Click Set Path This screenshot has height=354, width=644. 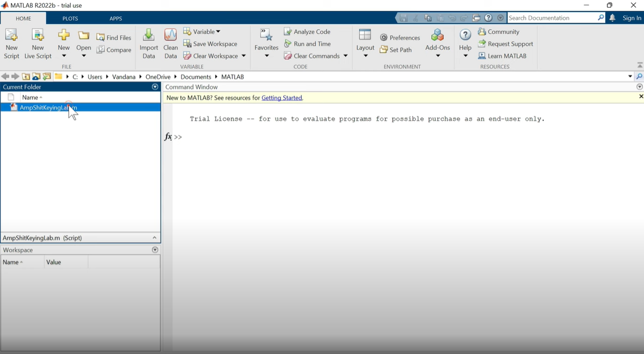point(395,50)
